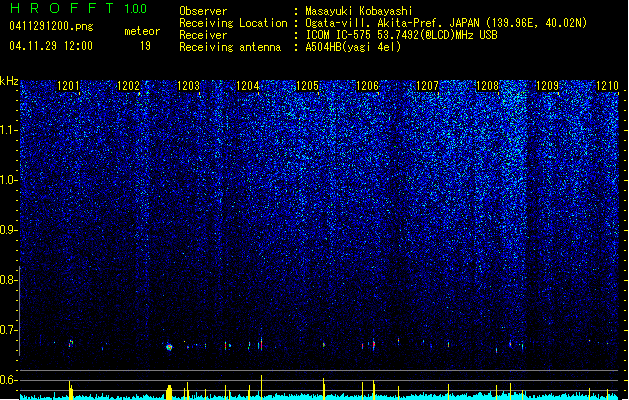
Task: Click the 1207 time marker
Action: tap(428, 86)
